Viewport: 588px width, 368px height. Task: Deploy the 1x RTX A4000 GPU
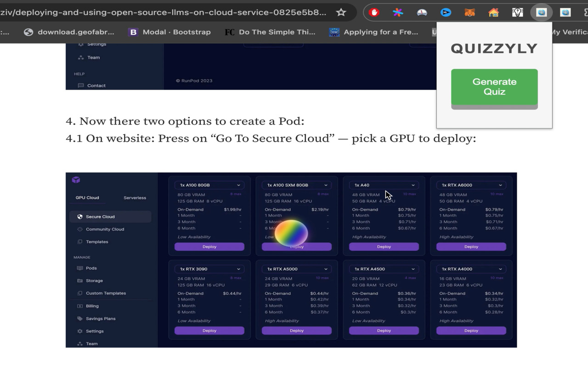click(471, 330)
